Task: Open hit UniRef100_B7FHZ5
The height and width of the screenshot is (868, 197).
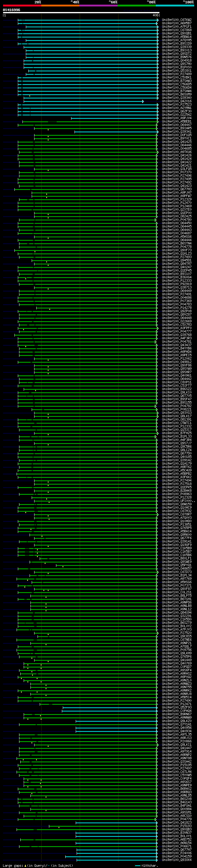Action: pos(177,433)
